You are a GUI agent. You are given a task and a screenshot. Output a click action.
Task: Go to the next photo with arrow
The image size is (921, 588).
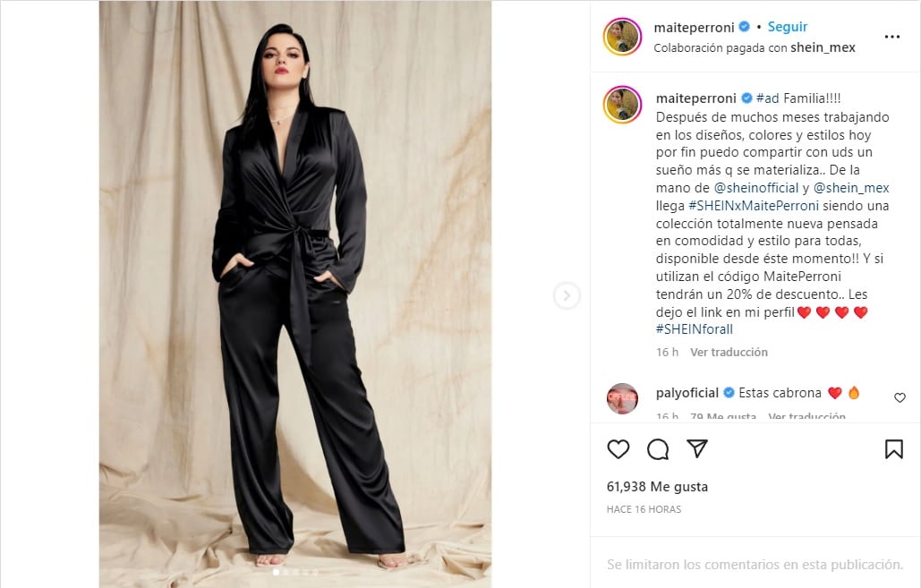pyautogui.click(x=567, y=295)
